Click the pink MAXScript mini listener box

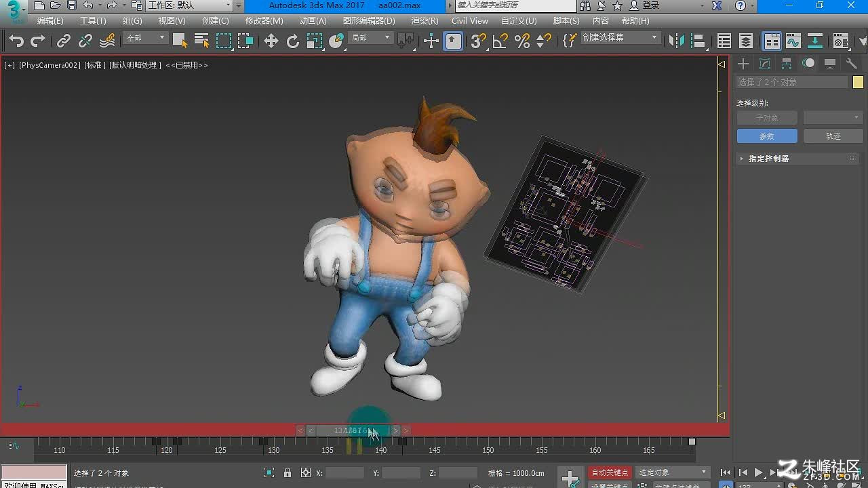click(x=34, y=472)
